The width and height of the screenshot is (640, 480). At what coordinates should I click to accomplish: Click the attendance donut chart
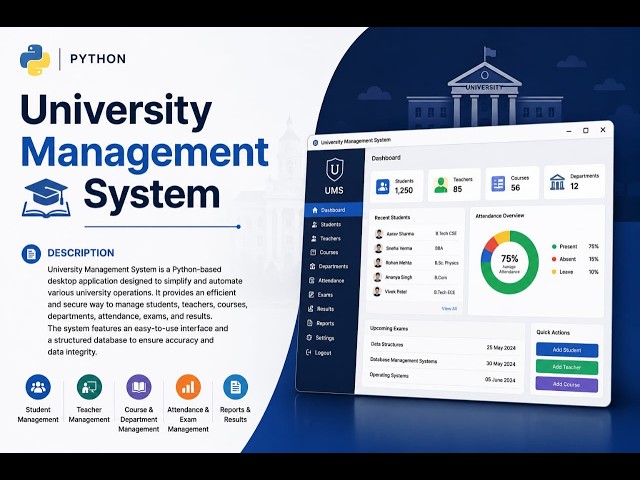pos(509,262)
